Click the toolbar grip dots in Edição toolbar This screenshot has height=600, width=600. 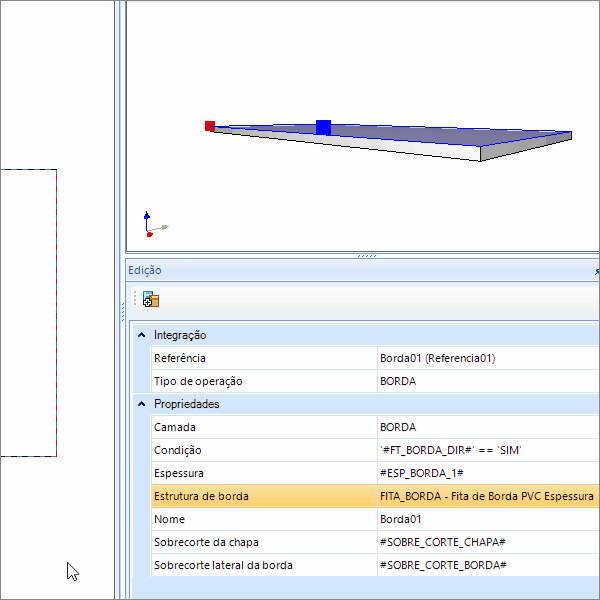(x=135, y=299)
